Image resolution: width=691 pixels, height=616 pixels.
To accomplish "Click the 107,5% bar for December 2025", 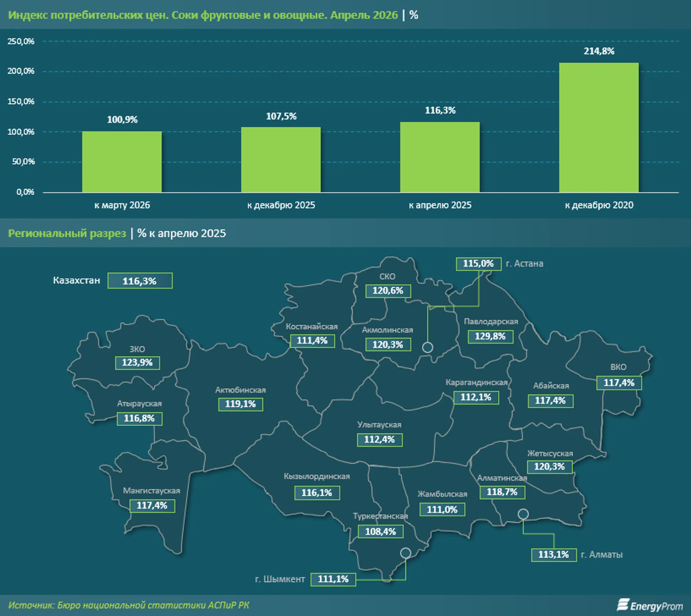I will click(281, 160).
